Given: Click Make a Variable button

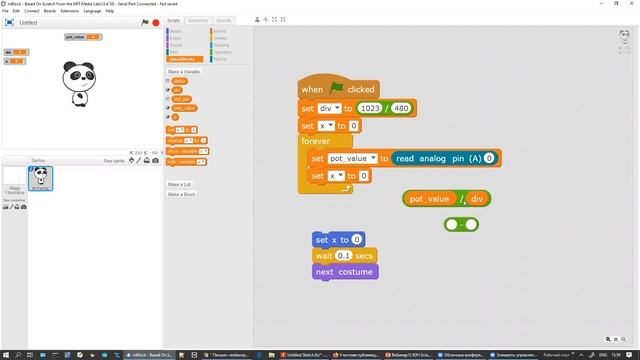Looking at the screenshot, I should coord(184,72).
